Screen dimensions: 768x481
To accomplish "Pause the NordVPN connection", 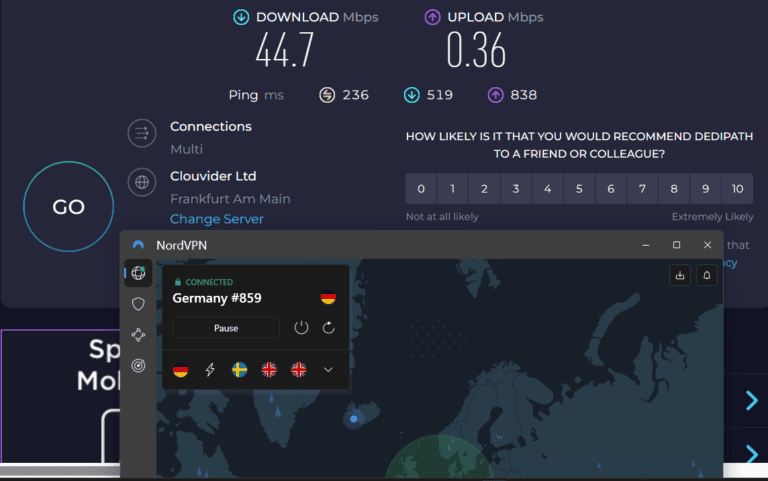I will pyautogui.click(x=226, y=328).
